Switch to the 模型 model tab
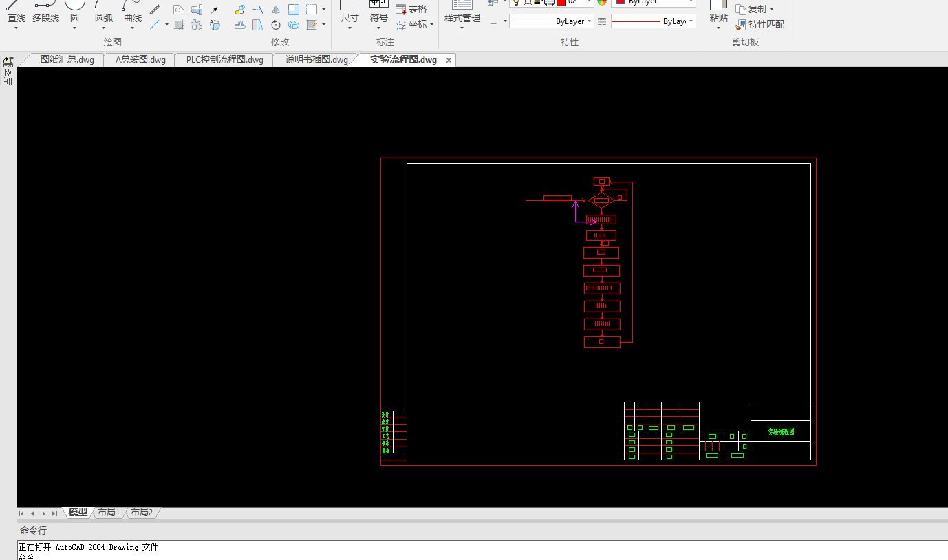The height and width of the screenshot is (560, 948). [78, 512]
